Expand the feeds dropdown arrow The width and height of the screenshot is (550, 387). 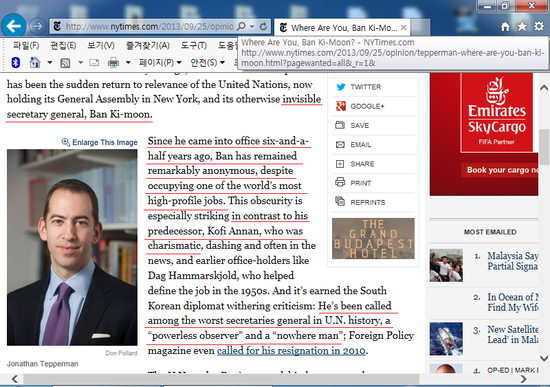tap(80, 62)
